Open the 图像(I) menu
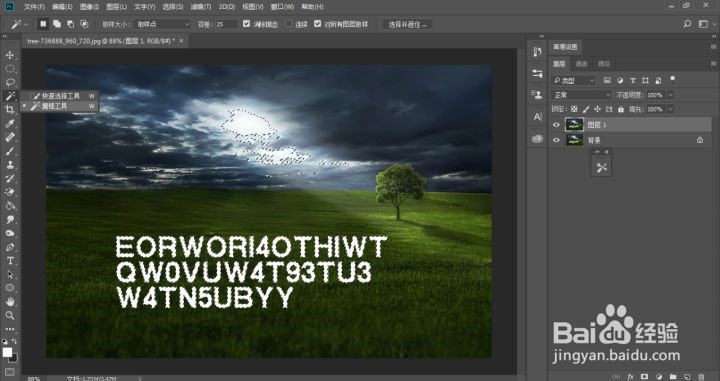 click(89, 7)
